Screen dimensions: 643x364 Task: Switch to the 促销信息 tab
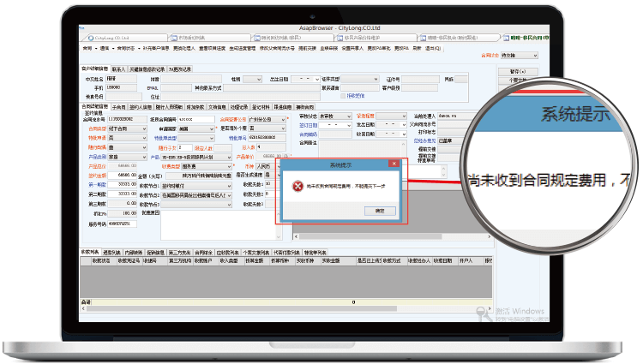155,253
